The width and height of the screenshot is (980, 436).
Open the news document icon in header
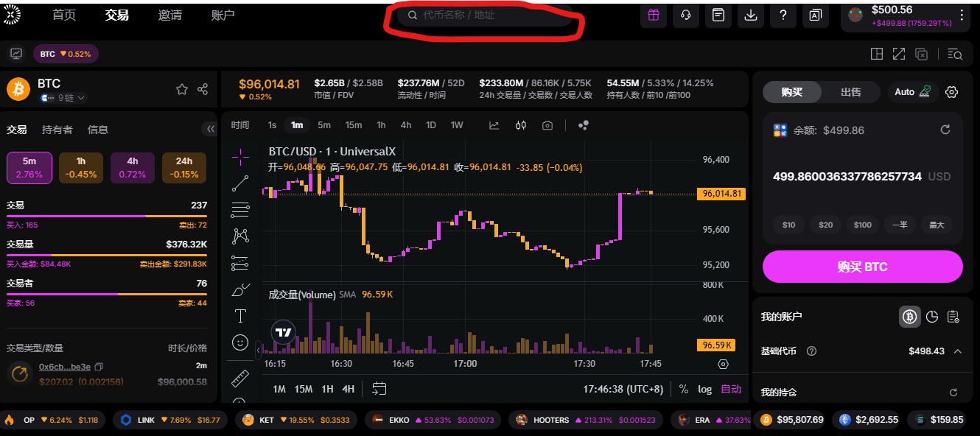[x=718, y=15]
